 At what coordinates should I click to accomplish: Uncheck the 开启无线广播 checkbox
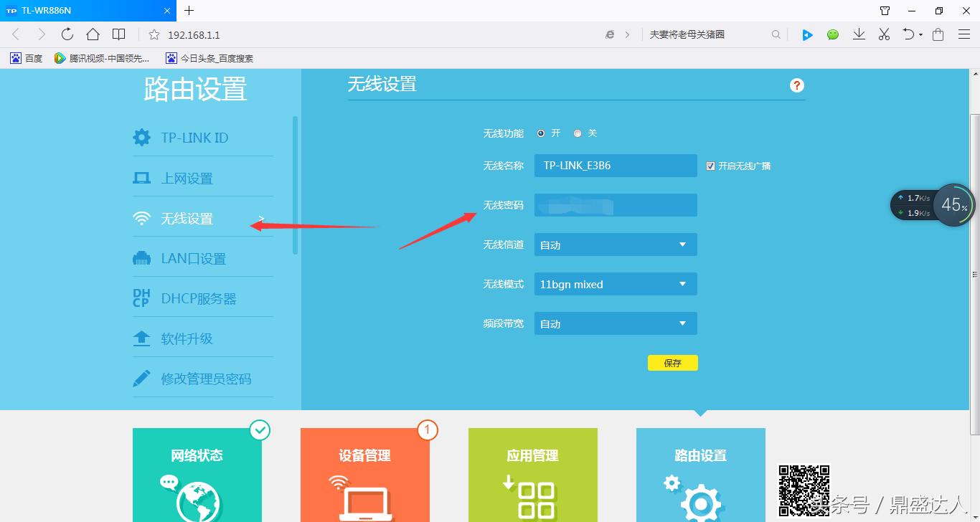[711, 166]
